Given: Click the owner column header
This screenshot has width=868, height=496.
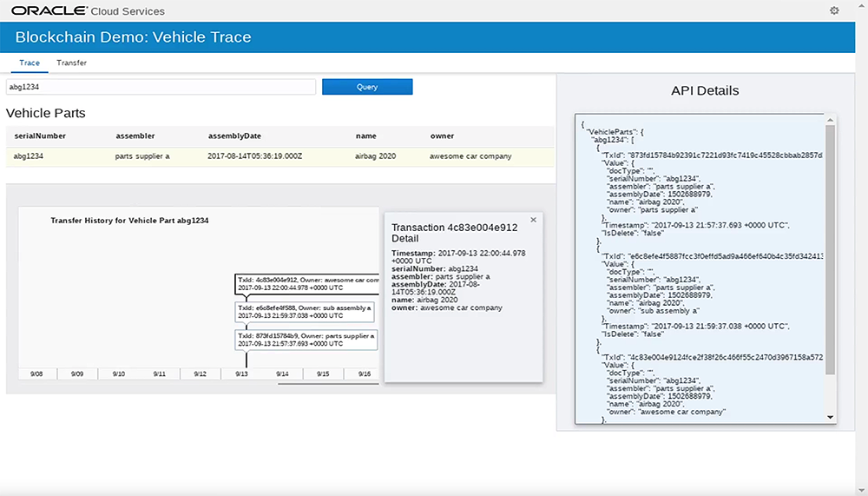Looking at the screenshot, I should coord(442,136).
